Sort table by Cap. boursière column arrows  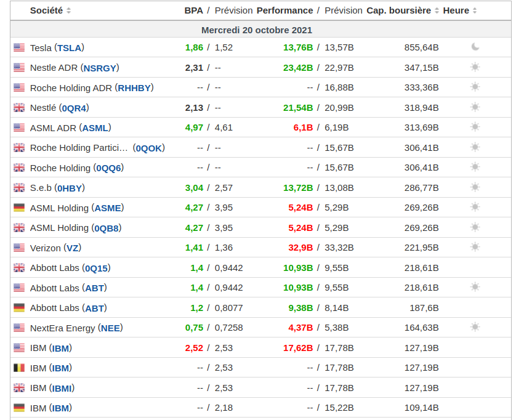[x=437, y=10]
